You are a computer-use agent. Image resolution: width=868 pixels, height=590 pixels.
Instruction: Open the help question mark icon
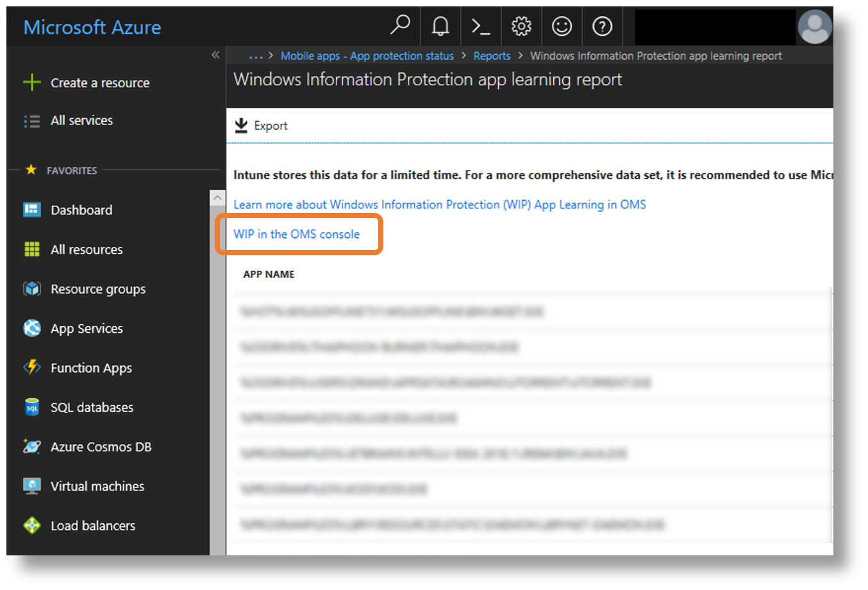pos(602,26)
